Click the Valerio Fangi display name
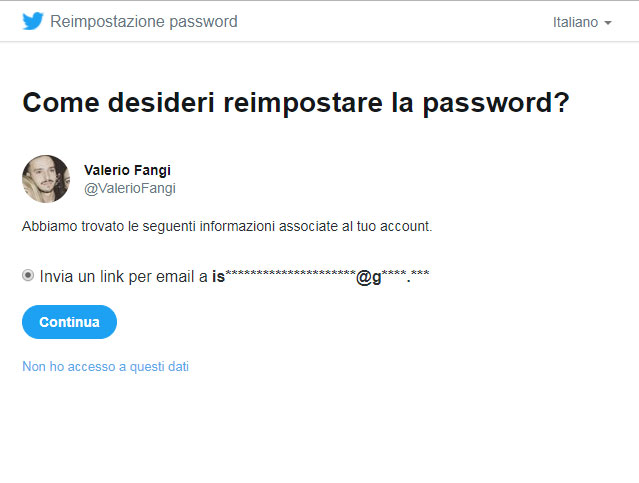The image size is (639, 483). click(127, 170)
